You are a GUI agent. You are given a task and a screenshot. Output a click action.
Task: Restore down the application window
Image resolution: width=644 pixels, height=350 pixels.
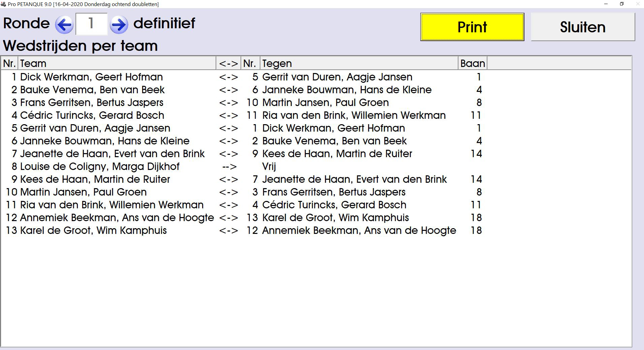coord(622,4)
